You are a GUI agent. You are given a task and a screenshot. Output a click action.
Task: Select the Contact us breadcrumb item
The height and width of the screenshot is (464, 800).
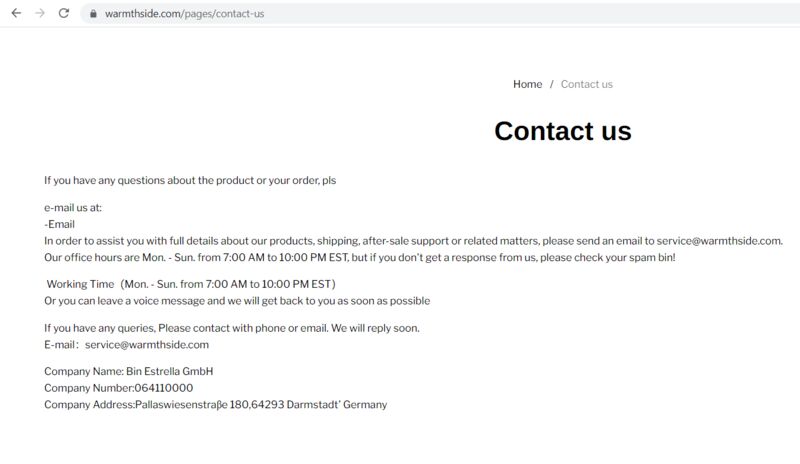tap(587, 84)
